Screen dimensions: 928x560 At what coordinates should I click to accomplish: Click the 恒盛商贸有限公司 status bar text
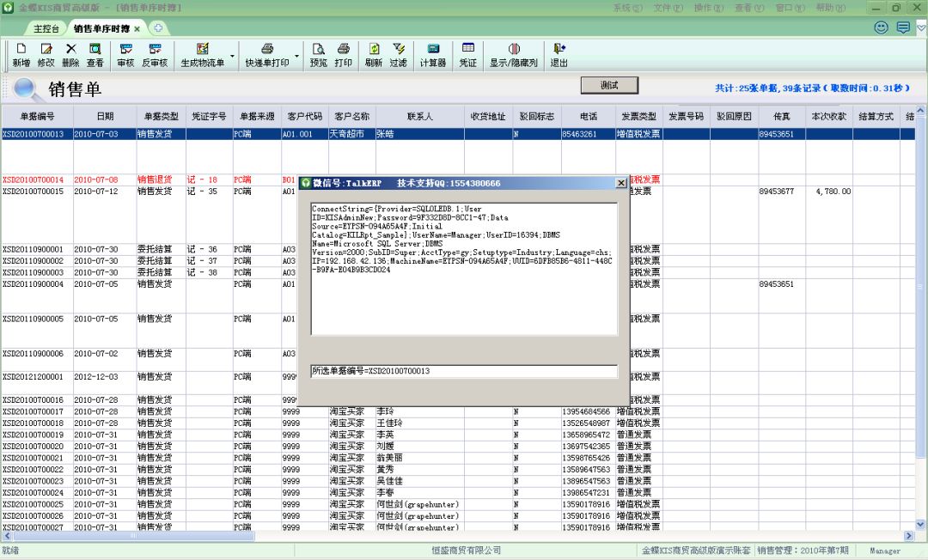[x=466, y=551]
